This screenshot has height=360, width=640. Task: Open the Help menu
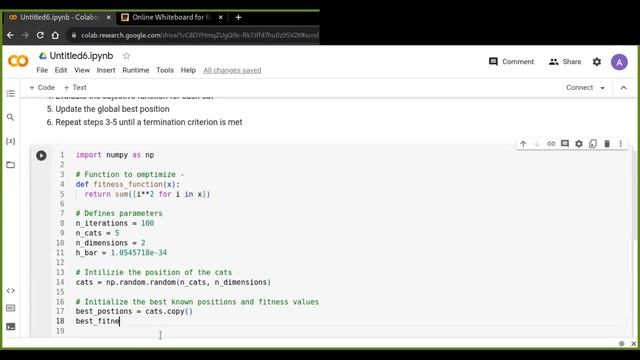tap(188, 70)
